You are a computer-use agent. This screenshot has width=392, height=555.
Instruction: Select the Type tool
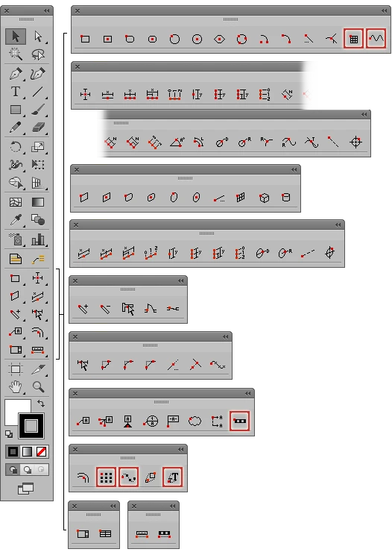tap(16, 92)
